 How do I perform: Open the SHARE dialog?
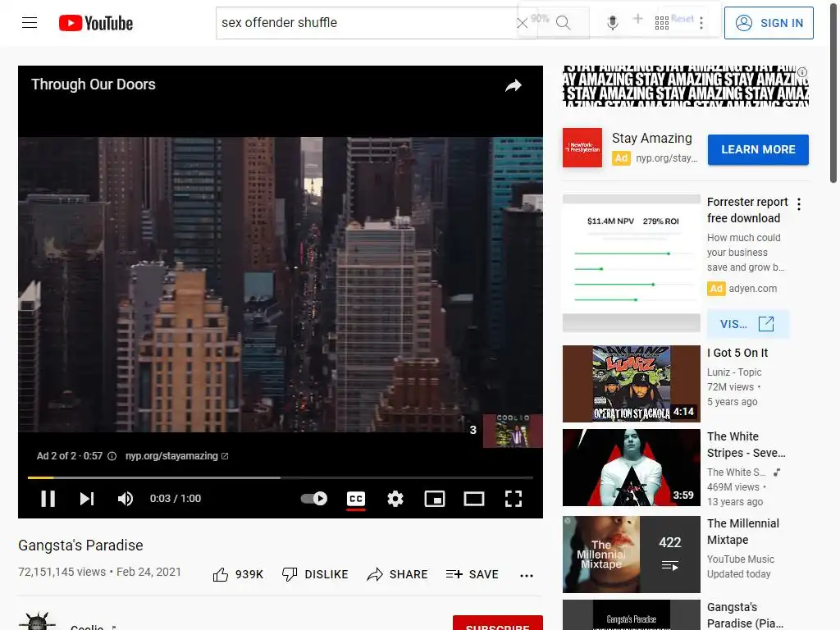coord(397,574)
